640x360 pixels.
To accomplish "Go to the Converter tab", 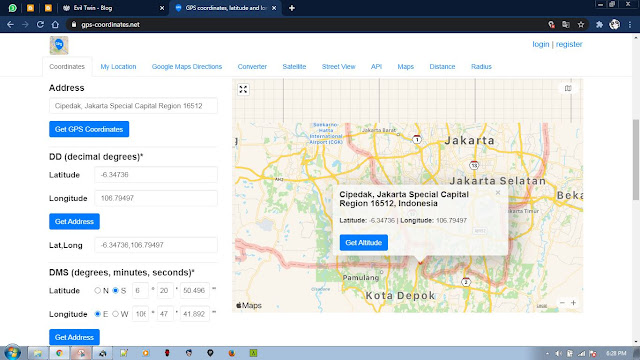I will (x=252, y=67).
